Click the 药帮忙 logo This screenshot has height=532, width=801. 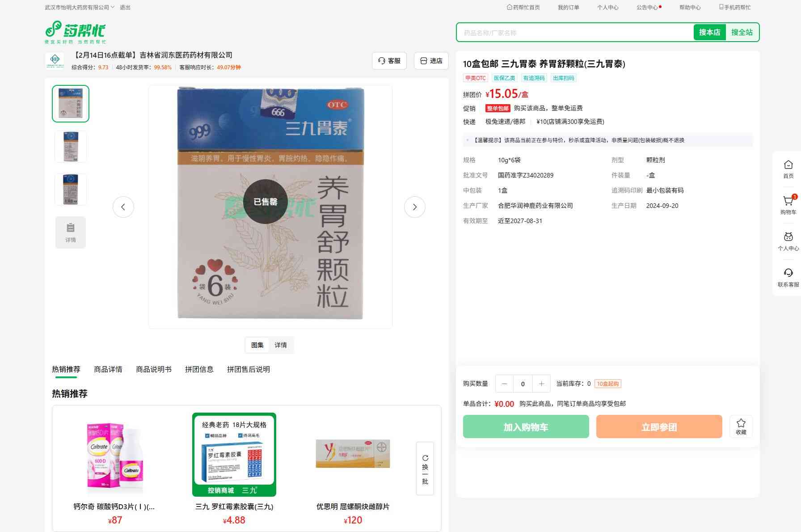(x=76, y=32)
